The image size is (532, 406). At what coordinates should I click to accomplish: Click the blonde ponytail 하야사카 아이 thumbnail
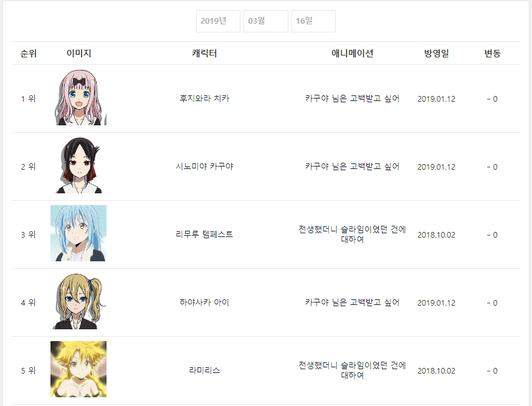[x=78, y=301]
